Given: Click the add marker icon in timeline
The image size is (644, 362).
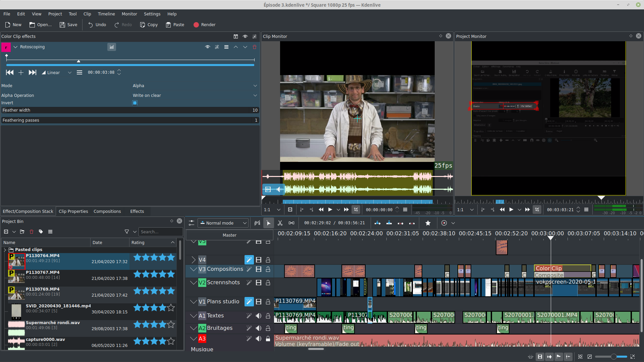Looking at the screenshot, I should click(428, 223).
